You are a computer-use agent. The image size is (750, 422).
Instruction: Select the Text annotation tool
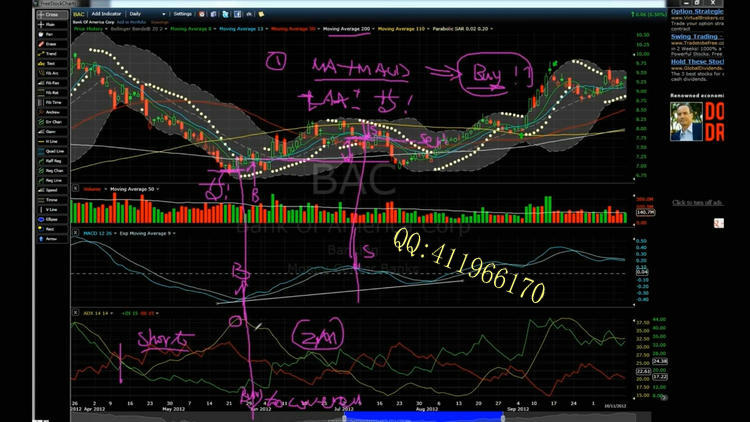point(52,64)
